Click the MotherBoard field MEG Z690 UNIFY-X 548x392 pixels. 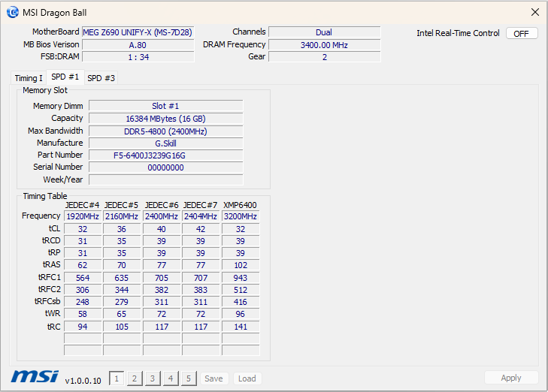(138, 32)
